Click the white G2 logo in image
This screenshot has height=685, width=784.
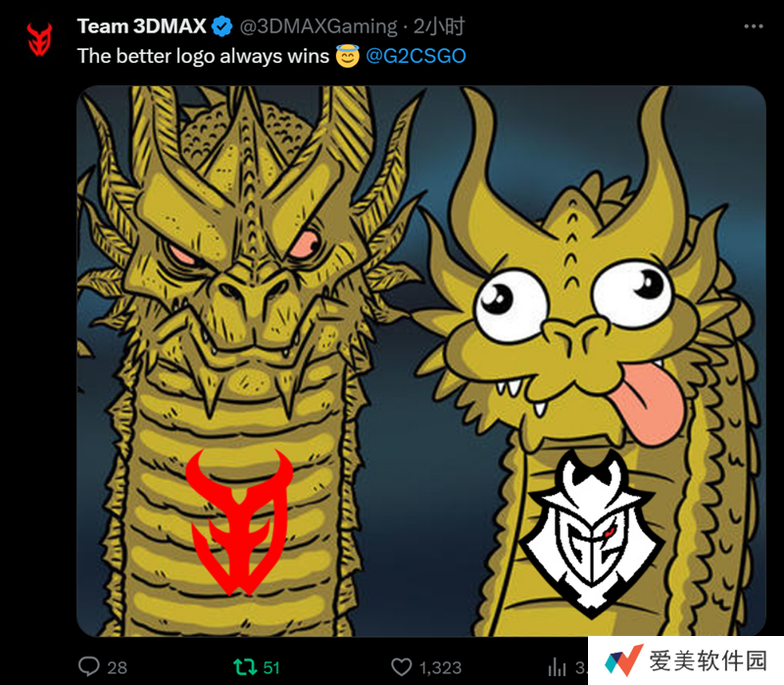coord(592,533)
